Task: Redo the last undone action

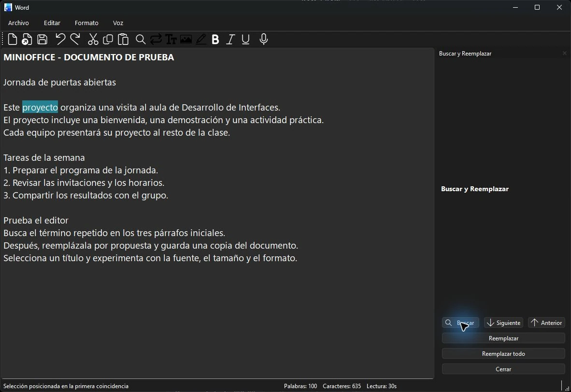Action: coord(75,39)
